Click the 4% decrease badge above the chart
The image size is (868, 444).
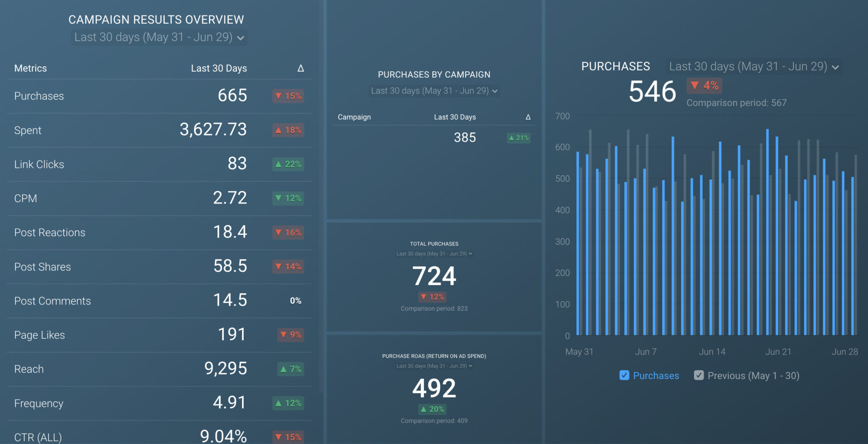click(704, 86)
